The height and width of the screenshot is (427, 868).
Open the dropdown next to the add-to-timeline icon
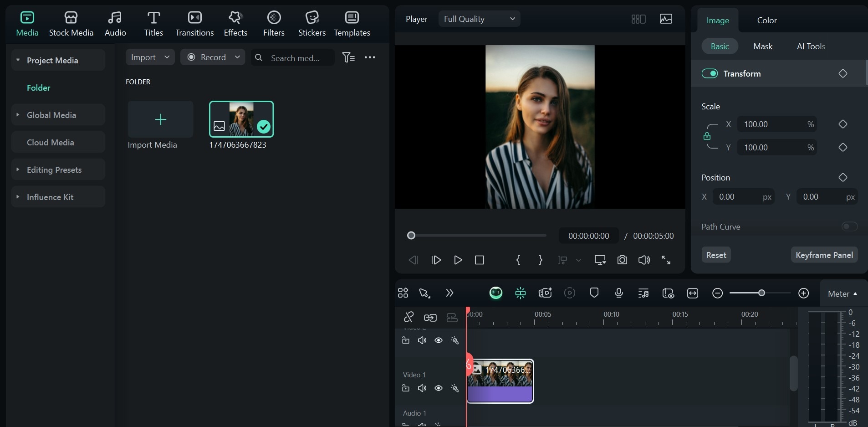point(578,260)
